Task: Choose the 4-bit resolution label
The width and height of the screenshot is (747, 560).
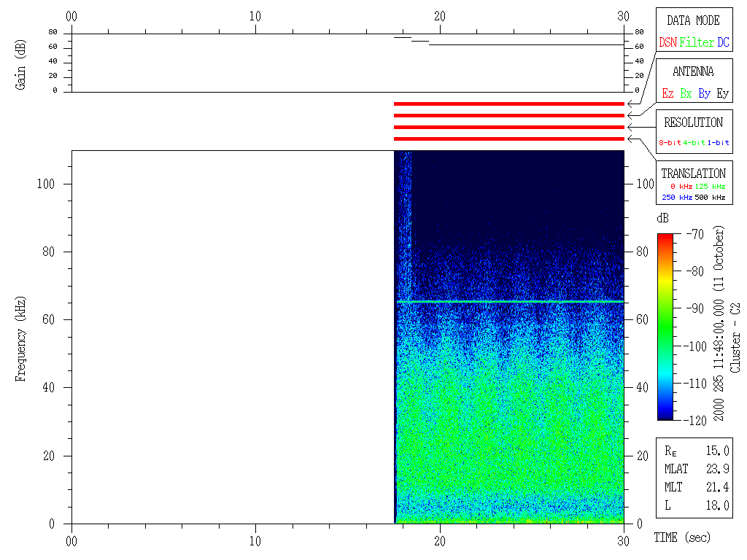Action: tap(694, 143)
